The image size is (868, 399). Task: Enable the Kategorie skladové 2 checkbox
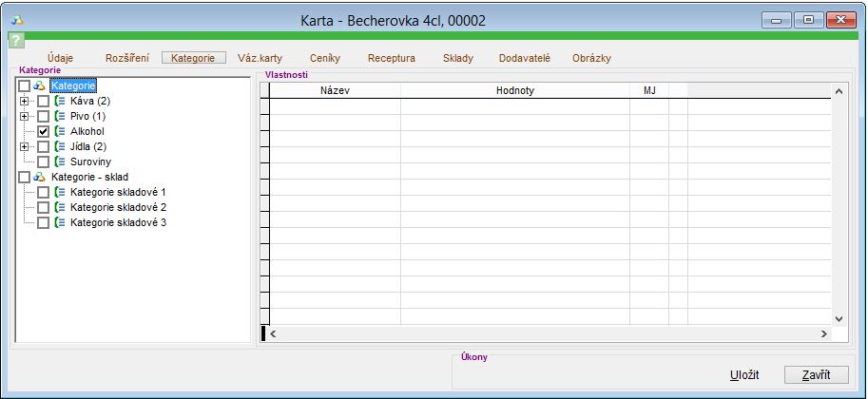point(43,207)
